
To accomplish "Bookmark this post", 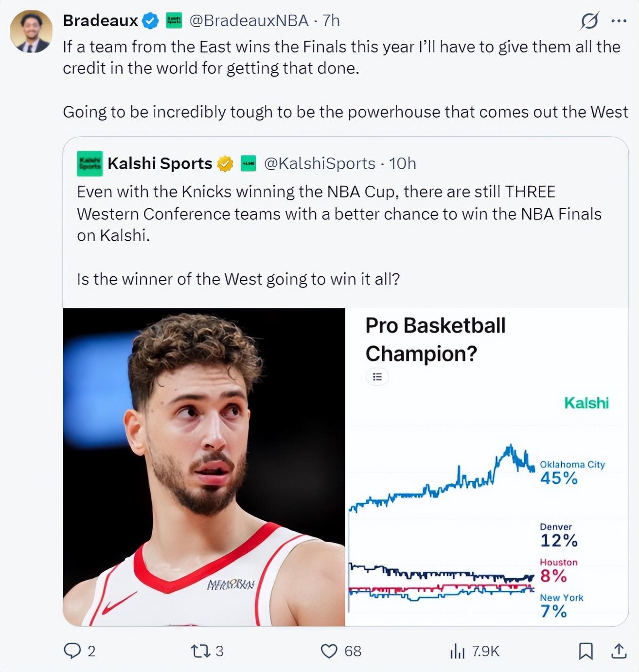I will point(586,651).
